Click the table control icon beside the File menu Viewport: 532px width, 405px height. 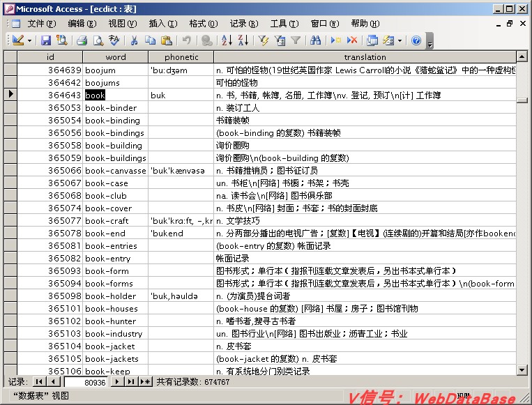[16, 24]
